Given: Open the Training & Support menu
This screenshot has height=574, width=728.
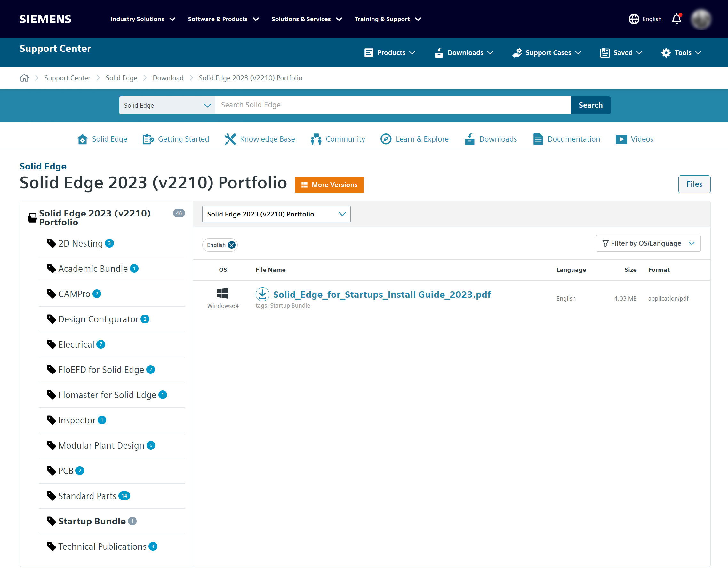Looking at the screenshot, I should click(387, 19).
